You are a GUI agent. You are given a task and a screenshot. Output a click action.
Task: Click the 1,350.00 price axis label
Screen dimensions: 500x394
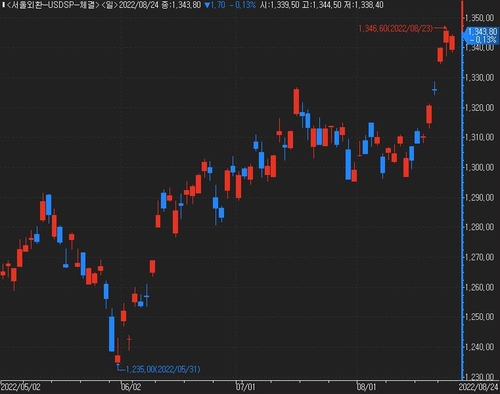[480, 18]
